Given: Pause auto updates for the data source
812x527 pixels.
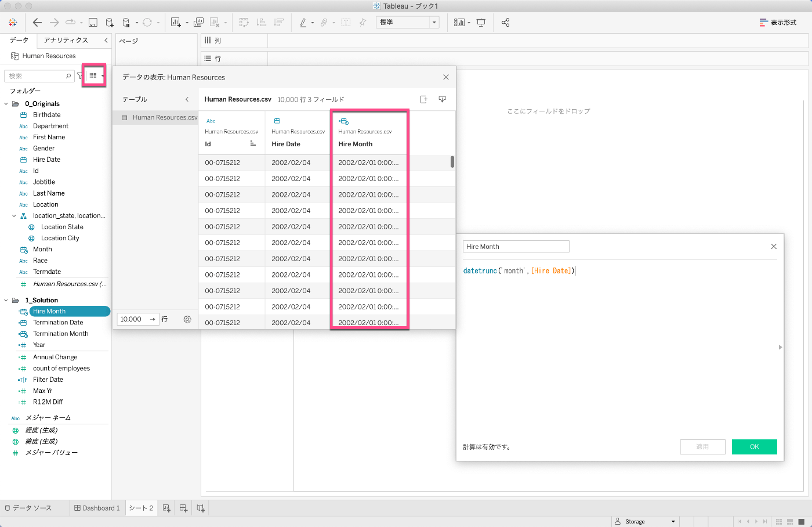Looking at the screenshot, I should 126,23.
